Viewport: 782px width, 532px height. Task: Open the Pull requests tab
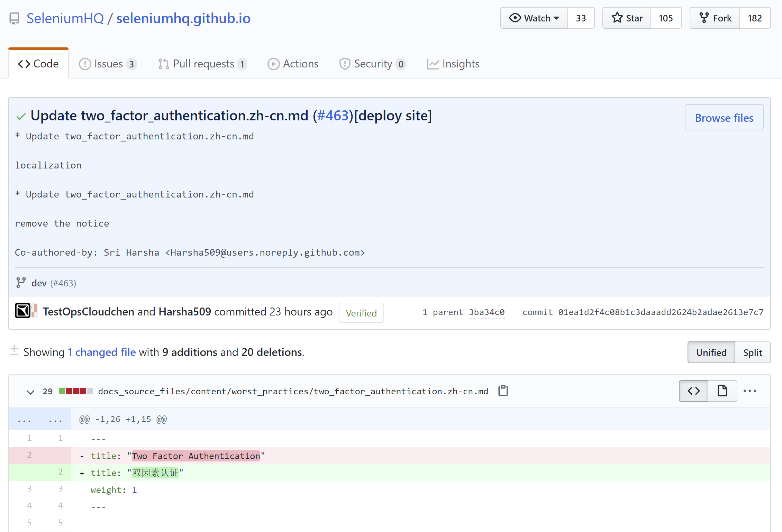pyautogui.click(x=203, y=64)
